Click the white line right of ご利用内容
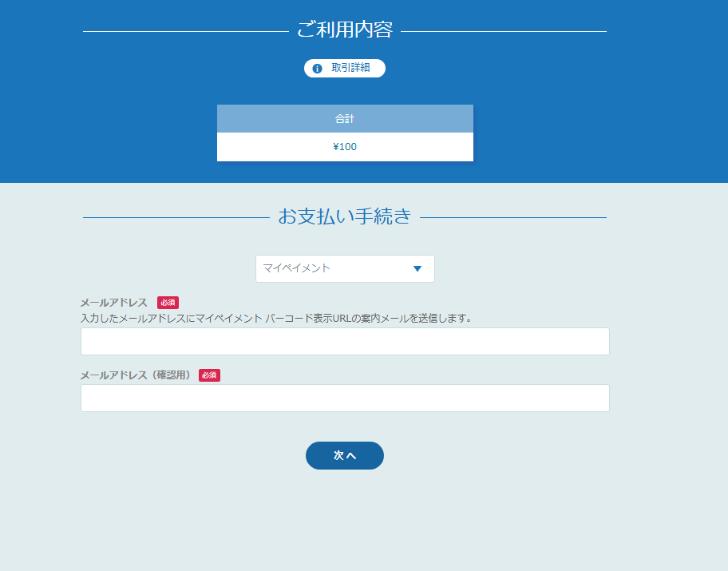The width and height of the screenshot is (728, 571). click(x=503, y=31)
